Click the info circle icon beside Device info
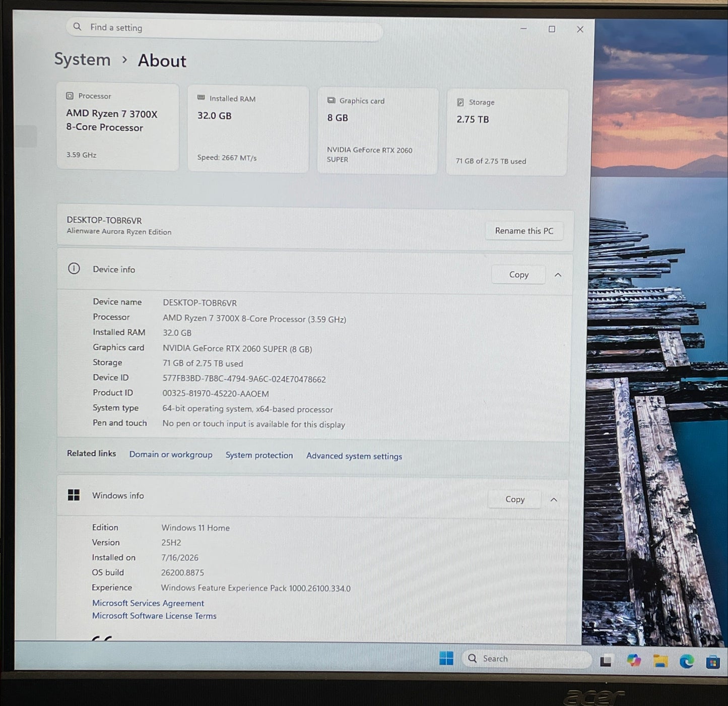The height and width of the screenshot is (706, 728). [x=74, y=269]
